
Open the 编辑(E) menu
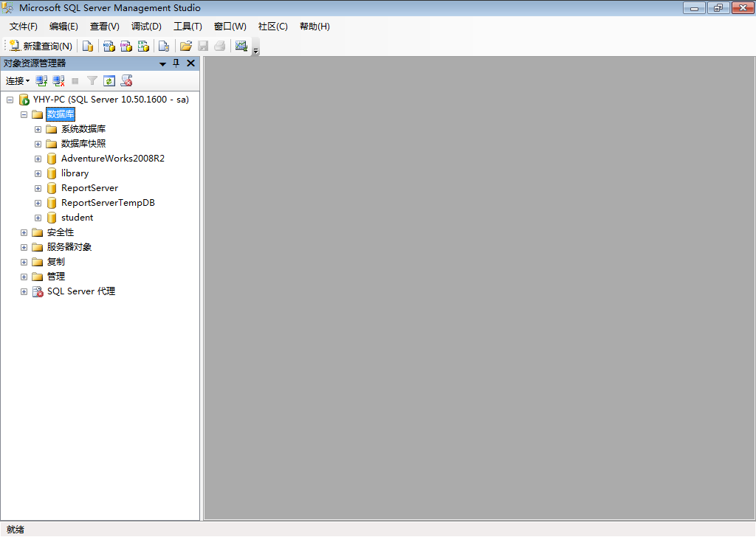click(63, 27)
